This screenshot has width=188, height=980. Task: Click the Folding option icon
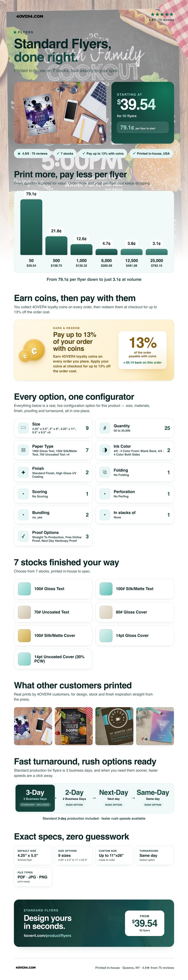105,473
